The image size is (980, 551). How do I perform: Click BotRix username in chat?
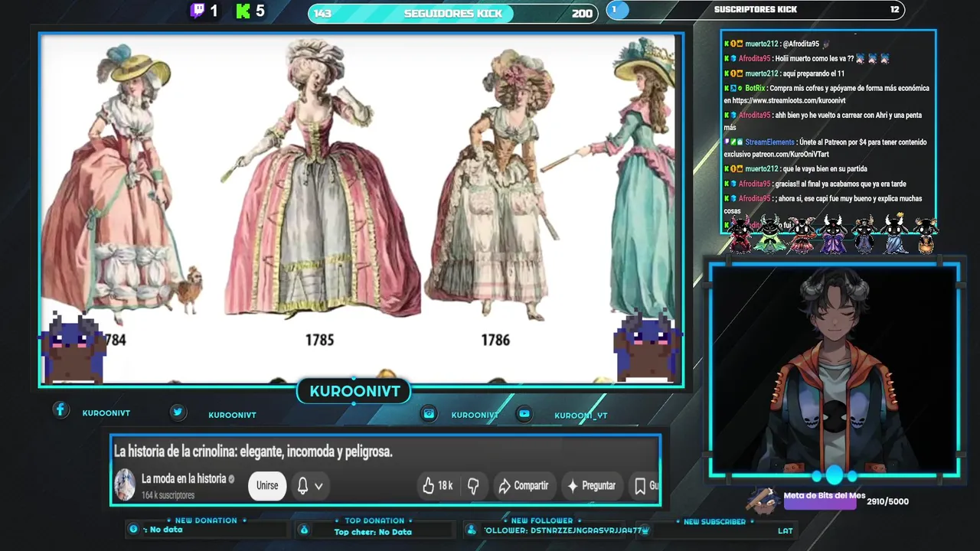pos(755,88)
